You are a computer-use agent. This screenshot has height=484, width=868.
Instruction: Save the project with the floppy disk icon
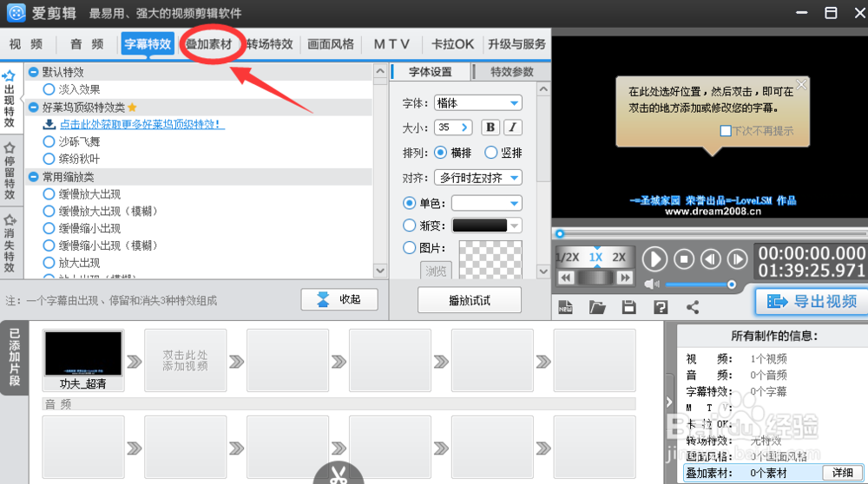coord(628,307)
